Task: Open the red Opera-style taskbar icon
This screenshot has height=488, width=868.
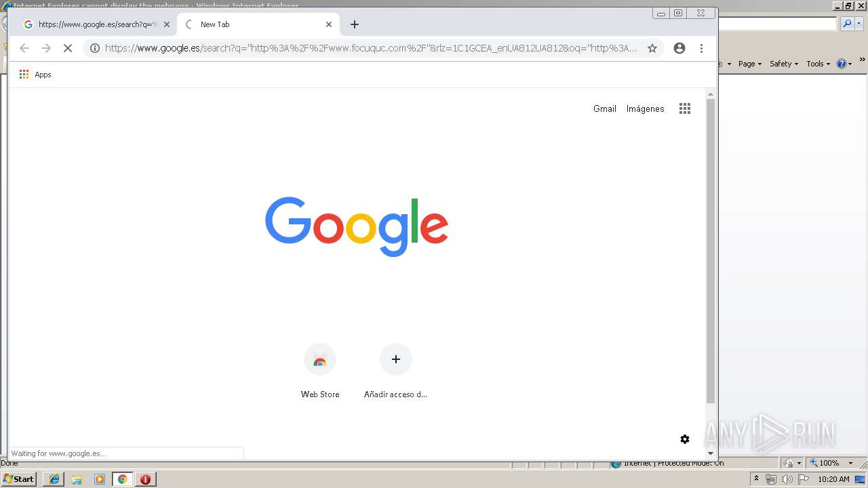Action: [146, 479]
